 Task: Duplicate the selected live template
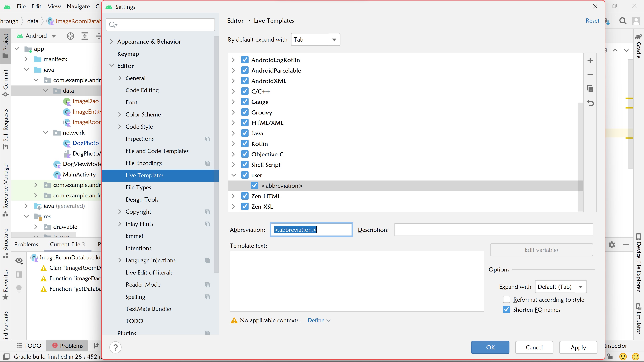590,89
